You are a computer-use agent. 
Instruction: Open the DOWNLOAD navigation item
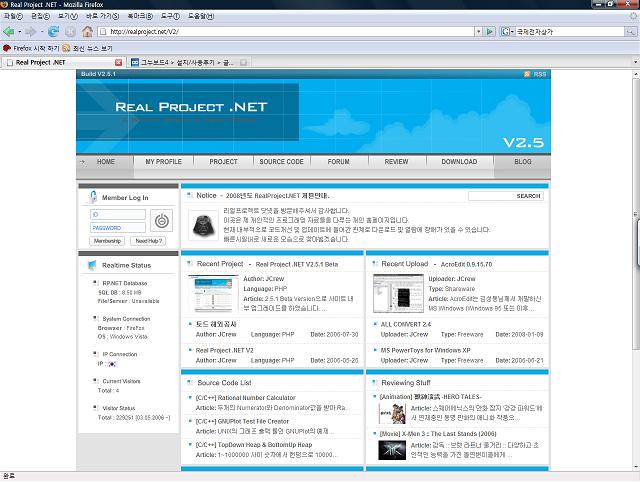click(x=459, y=161)
